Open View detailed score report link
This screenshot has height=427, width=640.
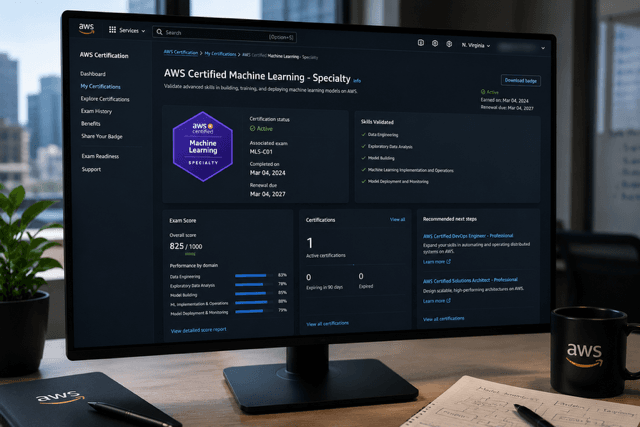pyautogui.click(x=198, y=330)
